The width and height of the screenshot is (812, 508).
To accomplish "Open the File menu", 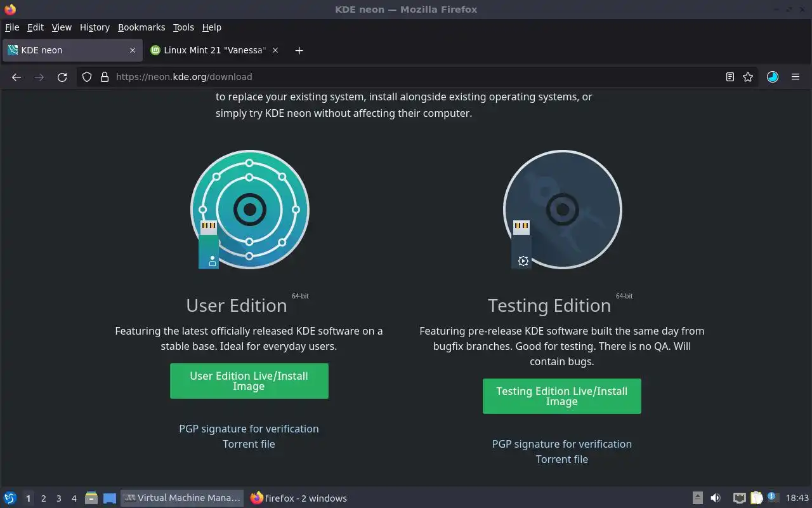I will pyautogui.click(x=12, y=27).
